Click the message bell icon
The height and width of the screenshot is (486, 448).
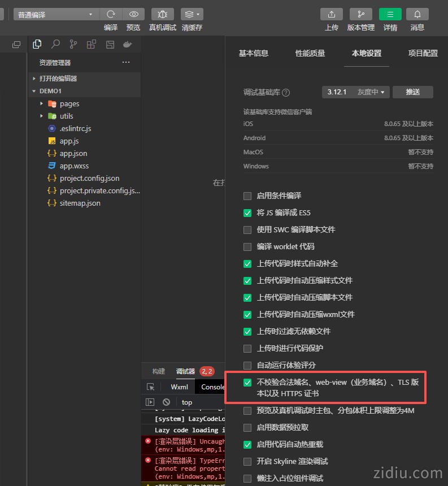click(x=417, y=14)
